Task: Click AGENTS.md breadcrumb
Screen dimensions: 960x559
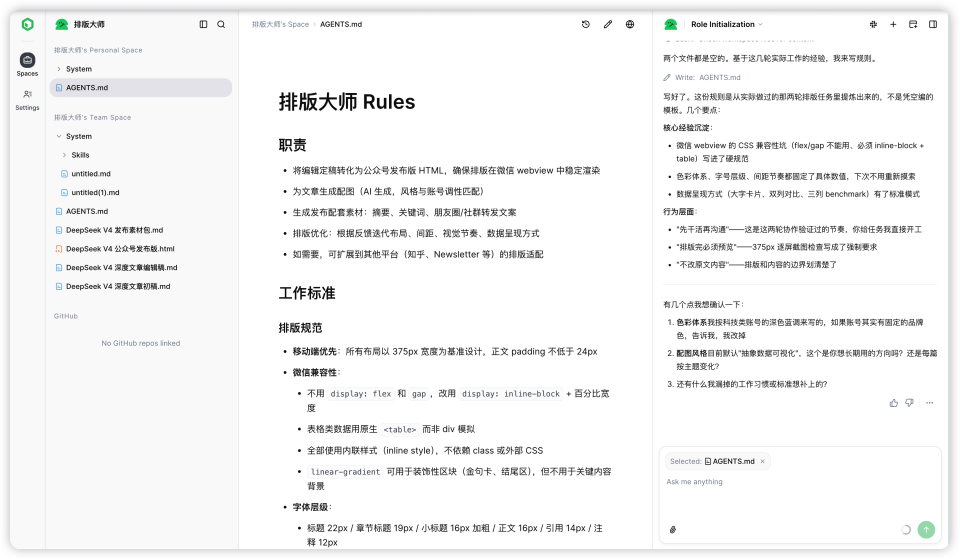Action: click(341, 24)
